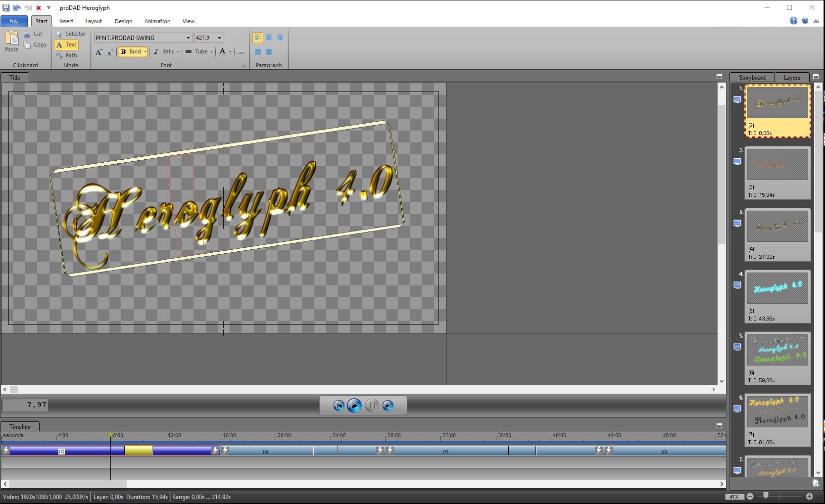Select the Start ribbon tab
Screen dimensions: 825x504
pyautogui.click(x=42, y=21)
